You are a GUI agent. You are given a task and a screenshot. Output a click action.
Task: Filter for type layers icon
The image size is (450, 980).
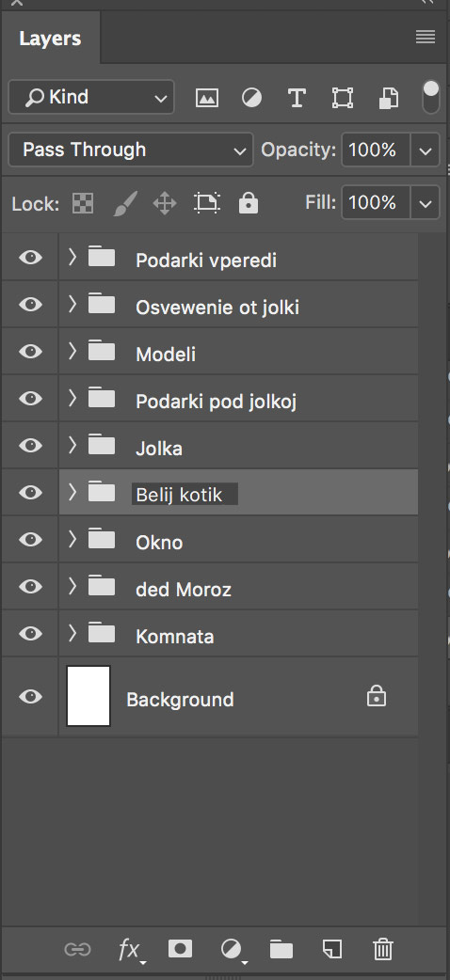[297, 98]
